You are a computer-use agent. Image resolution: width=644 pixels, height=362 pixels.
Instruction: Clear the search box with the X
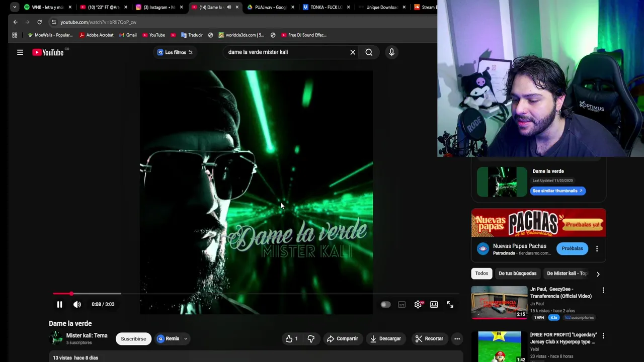(353, 52)
